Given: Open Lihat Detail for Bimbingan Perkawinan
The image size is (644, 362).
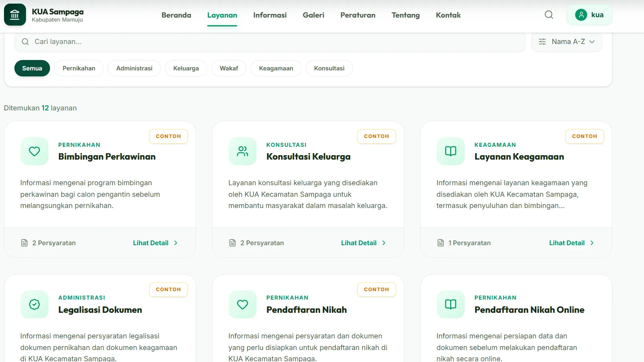Looking at the screenshot, I should click(156, 243).
